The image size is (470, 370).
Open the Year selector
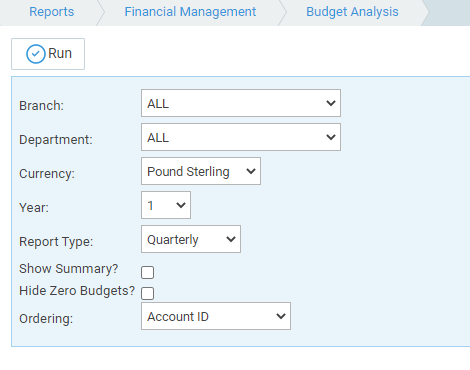tap(166, 205)
